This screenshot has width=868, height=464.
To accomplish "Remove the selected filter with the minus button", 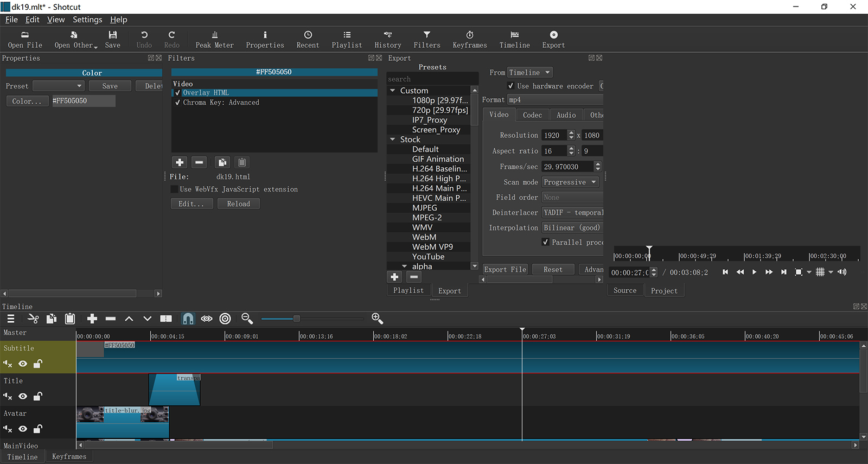I will click(199, 162).
